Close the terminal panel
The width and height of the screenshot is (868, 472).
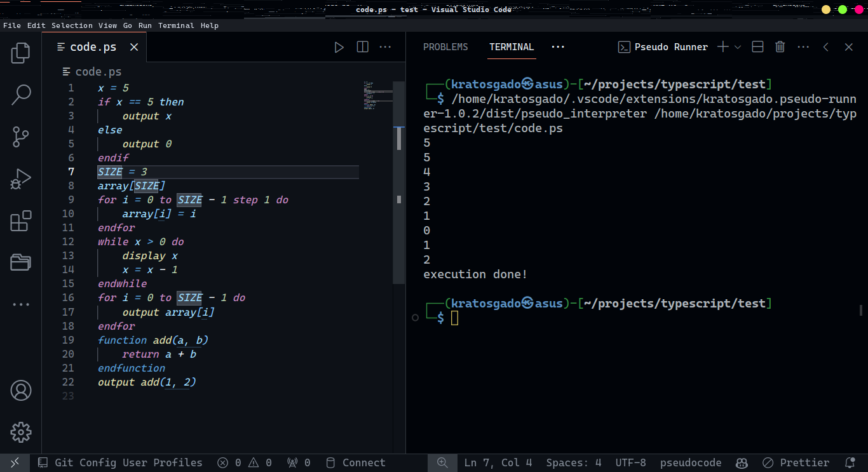[x=848, y=47]
